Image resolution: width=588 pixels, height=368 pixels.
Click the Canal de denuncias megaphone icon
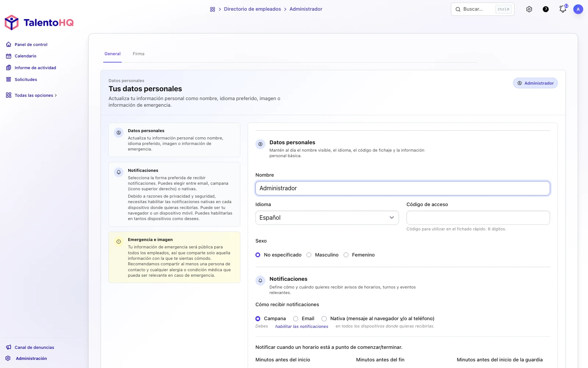pyautogui.click(x=8, y=347)
